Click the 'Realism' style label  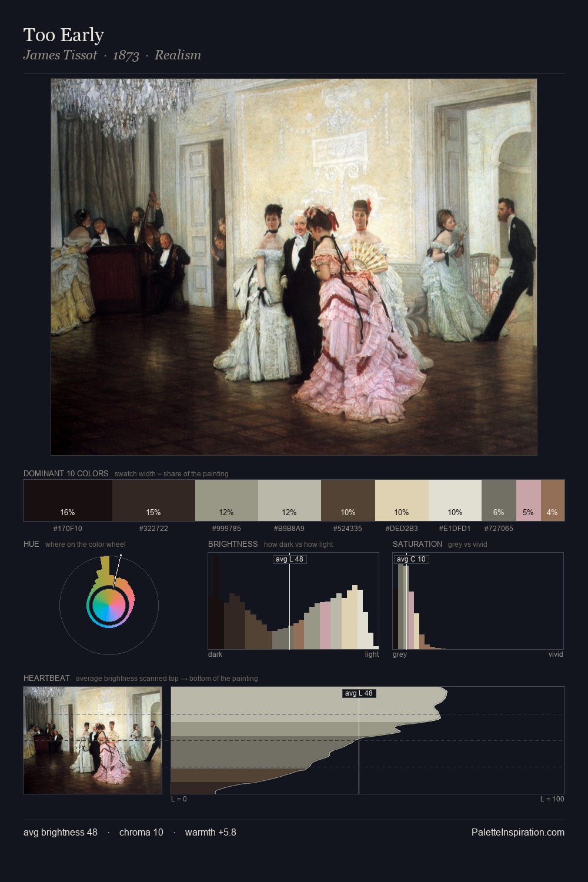coord(178,55)
